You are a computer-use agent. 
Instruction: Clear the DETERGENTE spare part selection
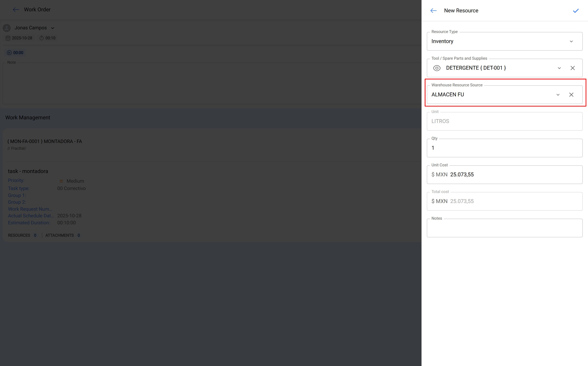(572, 68)
